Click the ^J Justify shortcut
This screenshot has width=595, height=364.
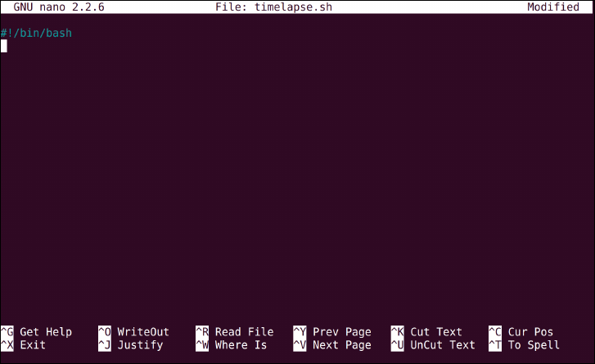130,345
